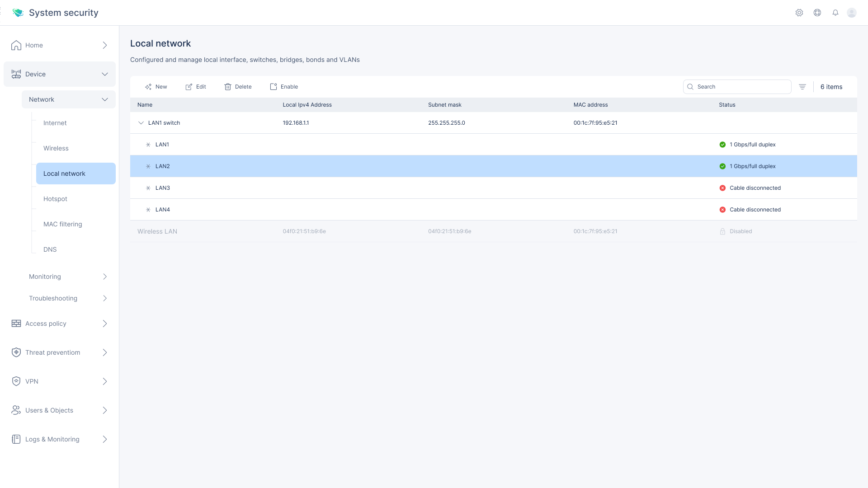
Task: Go to MAC filtering page
Action: (63, 224)
